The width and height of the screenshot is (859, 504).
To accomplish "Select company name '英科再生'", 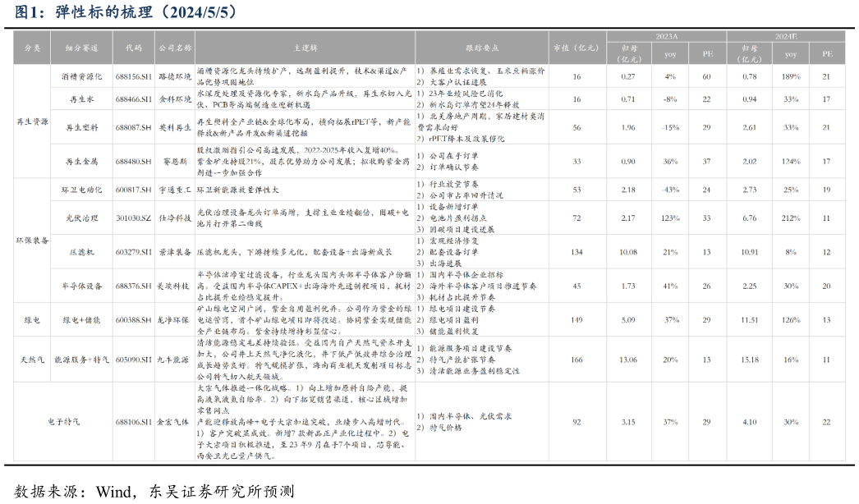I will click(175, 128).
